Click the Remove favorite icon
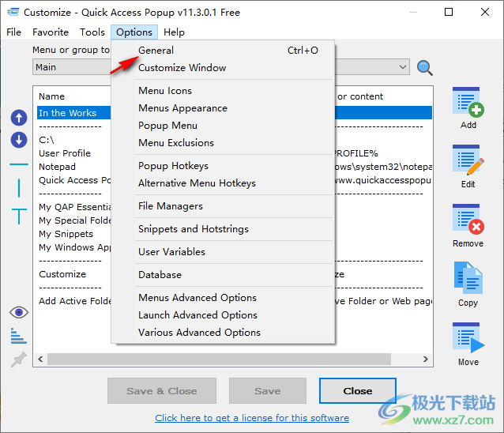Viewport: 504px width, 433px height. pos(468,220)
